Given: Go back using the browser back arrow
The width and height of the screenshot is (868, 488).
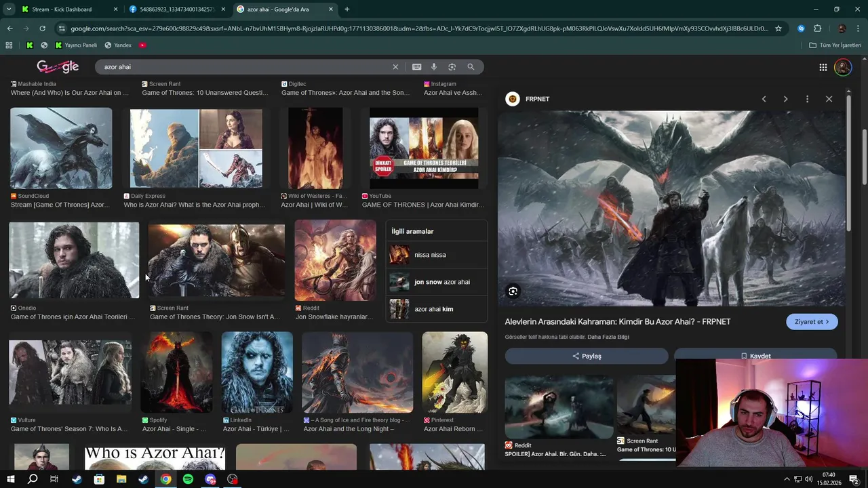Looking at the screenshot, I should pos(9,28).
